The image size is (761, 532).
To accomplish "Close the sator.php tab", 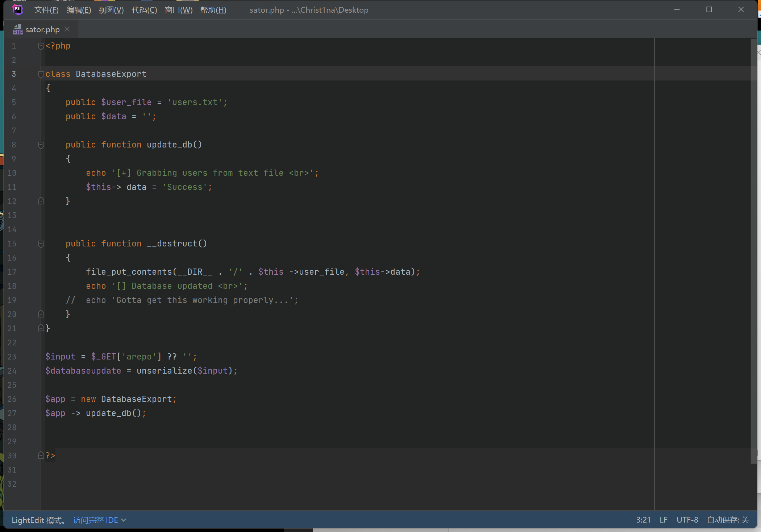I will pyautogui.click(x=67, y=29).
